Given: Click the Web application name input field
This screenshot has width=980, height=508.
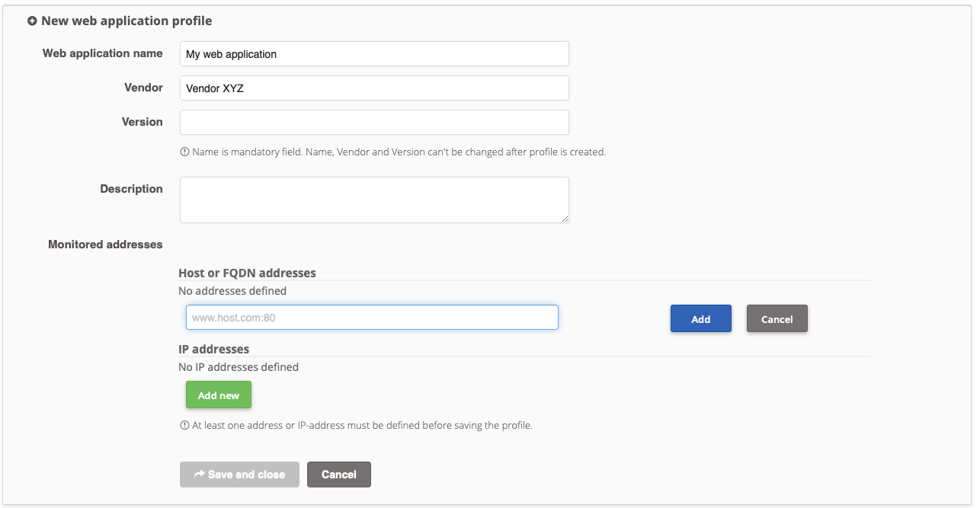Looking at the screenshot, I should point(374,54).
